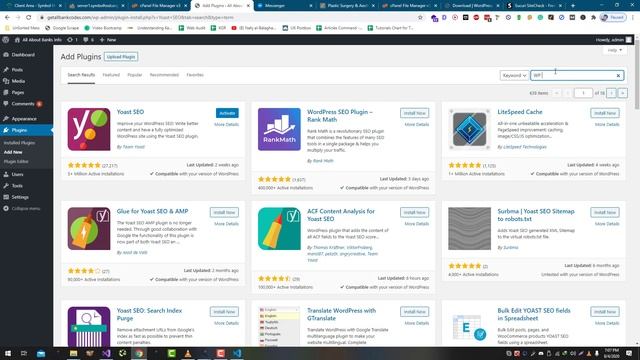Clear the plugin search field with the X
Image resolution: width=640 pixels, height=360 pixels.
(618, 76)
